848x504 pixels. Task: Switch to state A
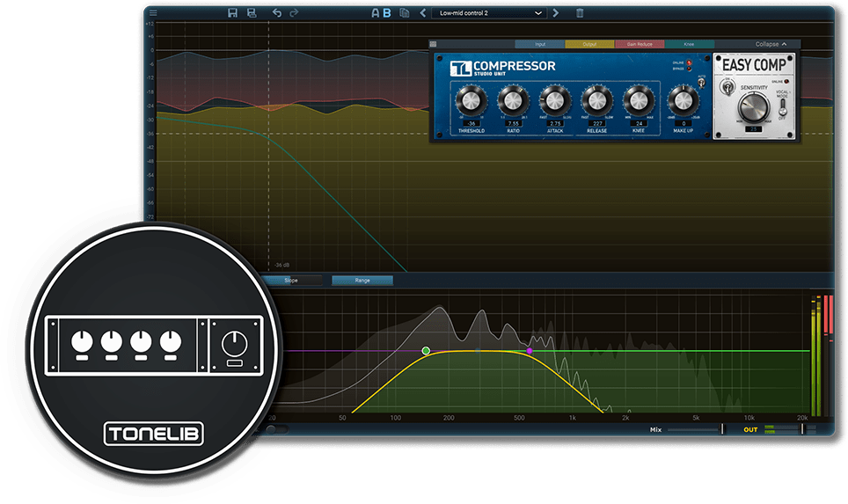coord(376,13)
